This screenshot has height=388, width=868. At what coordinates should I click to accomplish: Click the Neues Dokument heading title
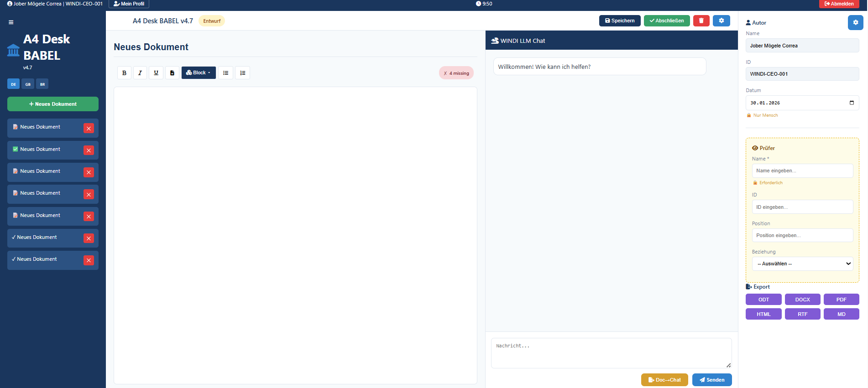point(151,47)
